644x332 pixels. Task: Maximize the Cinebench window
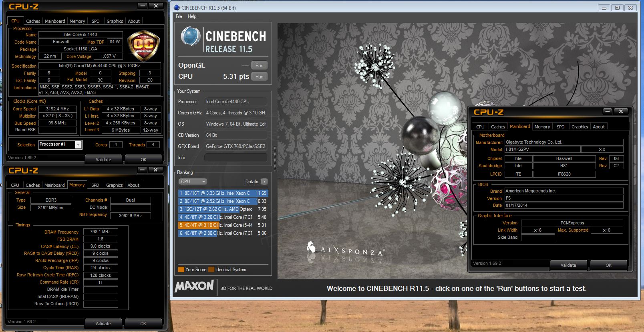[x=617, y=8]
